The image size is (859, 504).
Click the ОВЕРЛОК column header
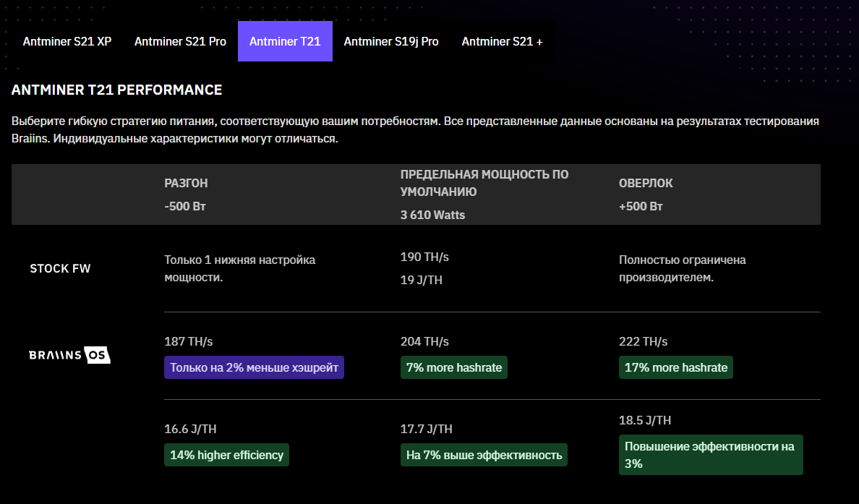point(646,183)
